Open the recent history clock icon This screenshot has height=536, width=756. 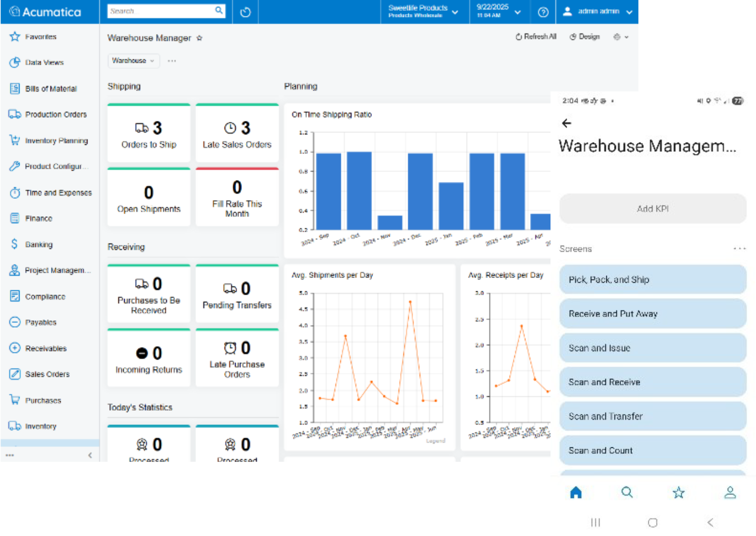[245, 12]
